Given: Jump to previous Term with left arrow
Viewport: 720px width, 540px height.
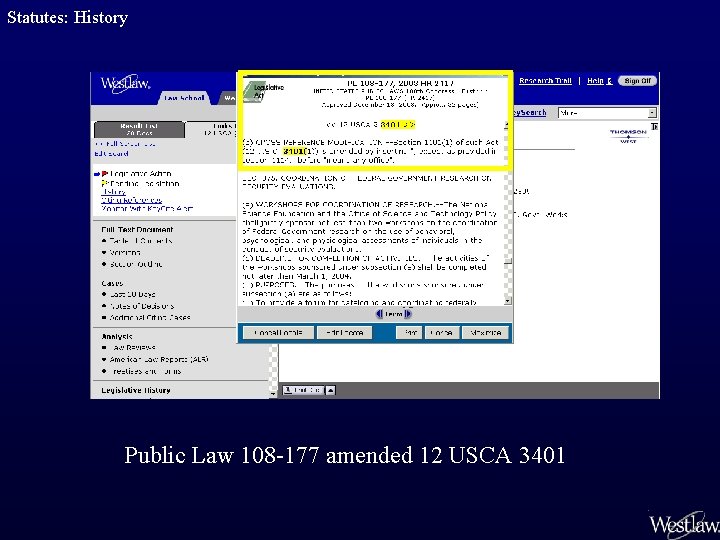Looking at the screenshot, I should click(x=379, y=314).
